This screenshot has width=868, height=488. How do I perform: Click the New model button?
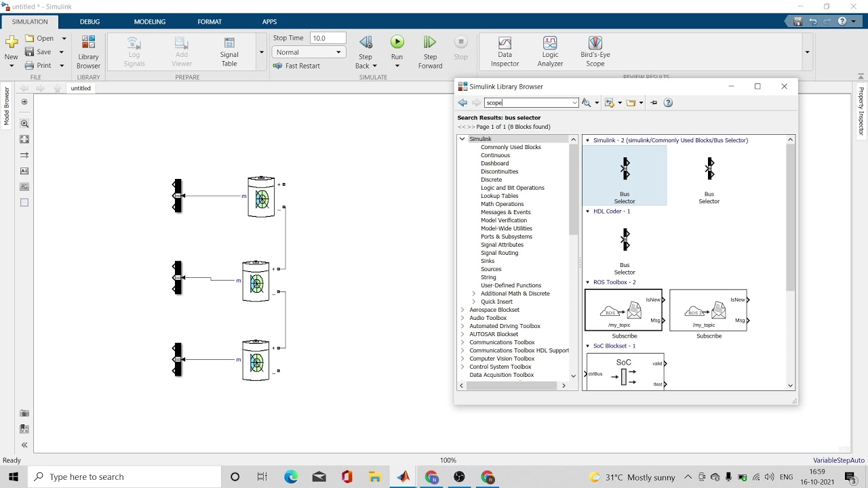click(12, 52)
